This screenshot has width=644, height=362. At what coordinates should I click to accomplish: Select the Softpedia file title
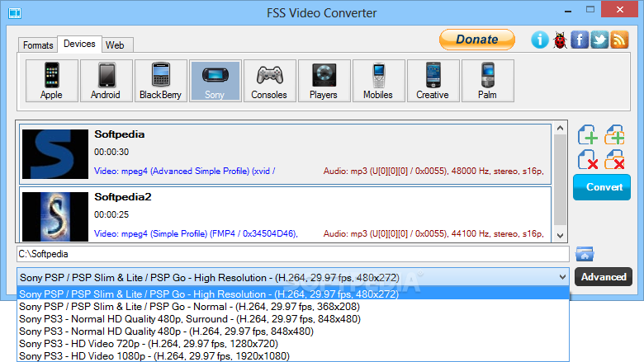click(120, 134)
